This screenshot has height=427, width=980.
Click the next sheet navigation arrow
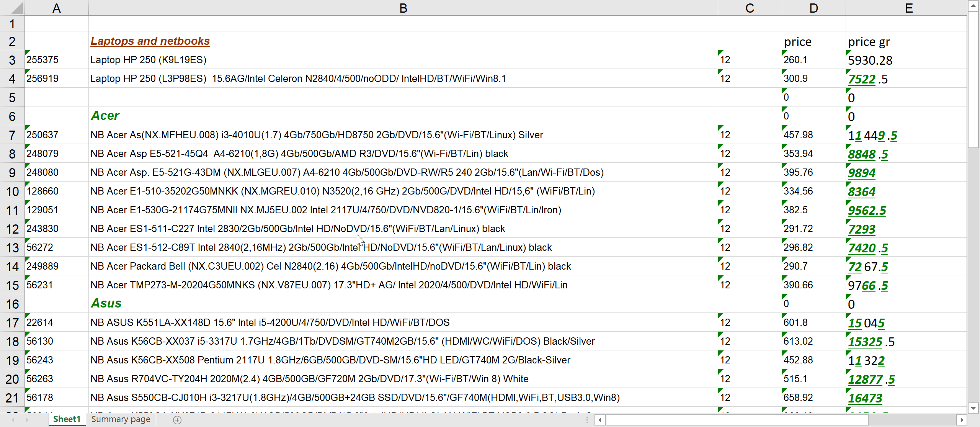[27, 420]
